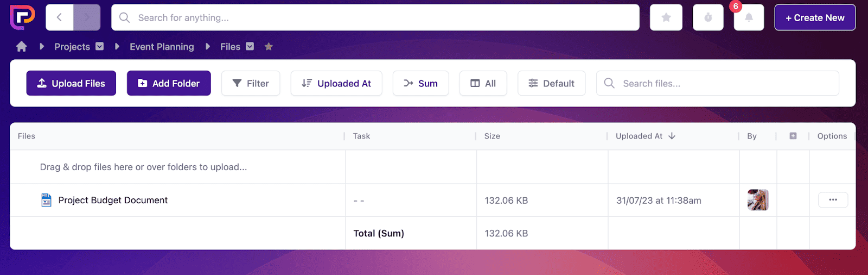868x275 pixels.
Task: Open the notifications bell
Action: [749, 18]
